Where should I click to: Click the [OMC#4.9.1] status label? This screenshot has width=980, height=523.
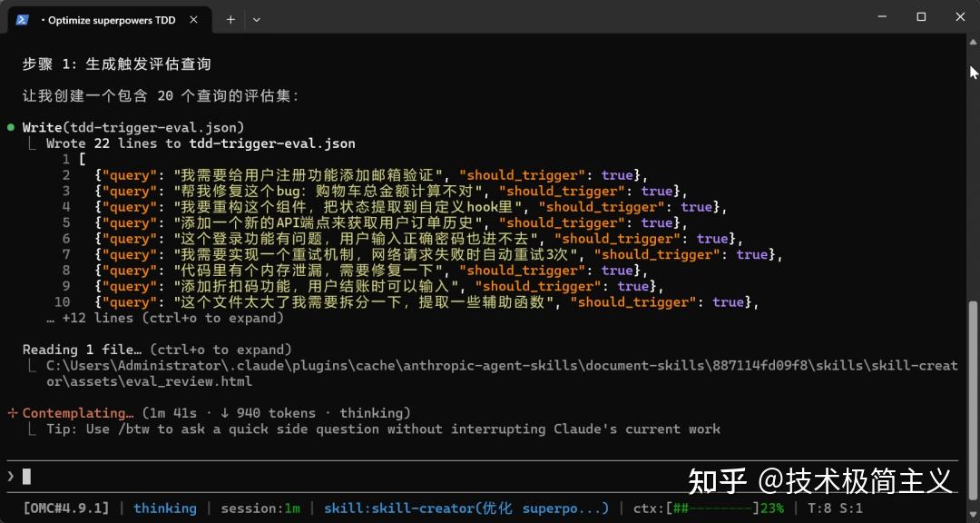coord(65,508)
